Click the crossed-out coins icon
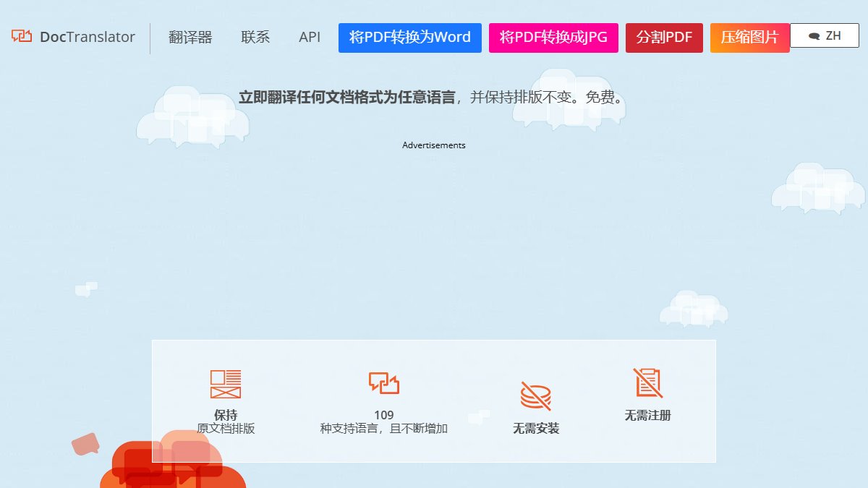Viewport: 868px width, 488px height. tap(536, 396)
